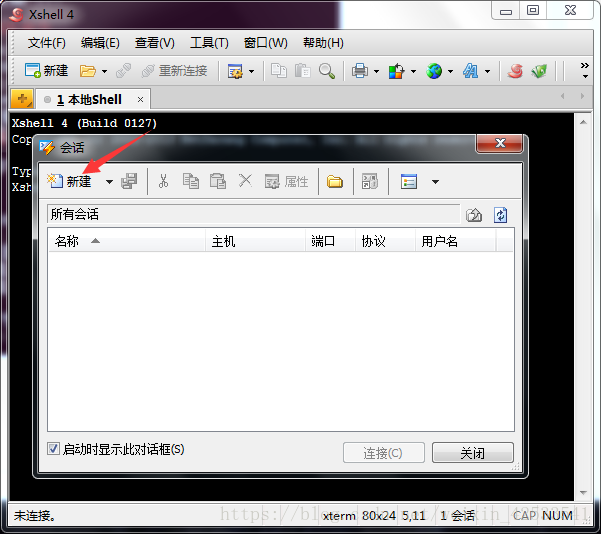
Task: Click the Paste icon in main toolbar
Action: [302, 71]
